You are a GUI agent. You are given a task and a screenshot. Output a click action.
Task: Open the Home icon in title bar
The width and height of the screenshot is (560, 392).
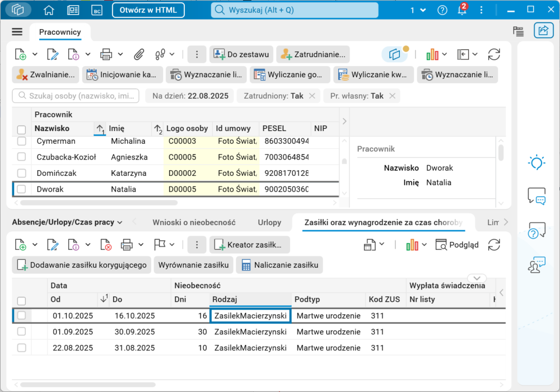[49, 10]
